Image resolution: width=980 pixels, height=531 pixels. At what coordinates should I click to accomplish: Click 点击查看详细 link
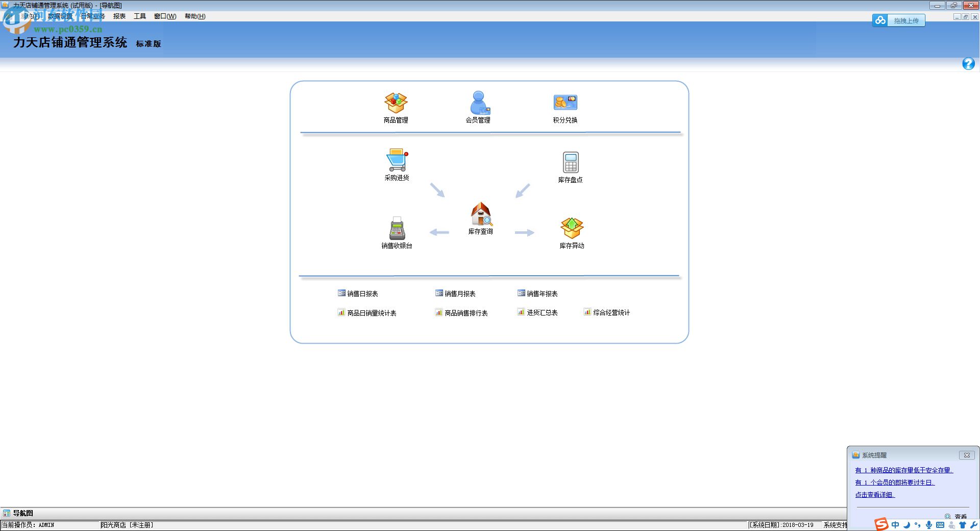[x=875, y=495]
